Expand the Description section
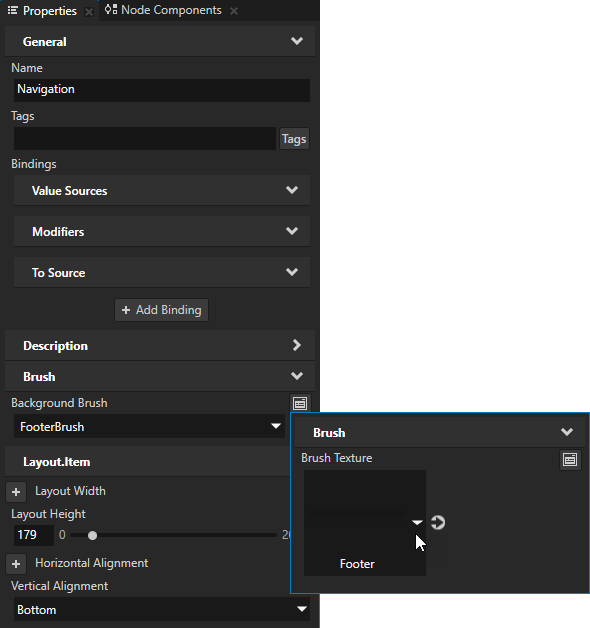Image resolution: width=590 pixels, height=628 pixels. [296, 345]
